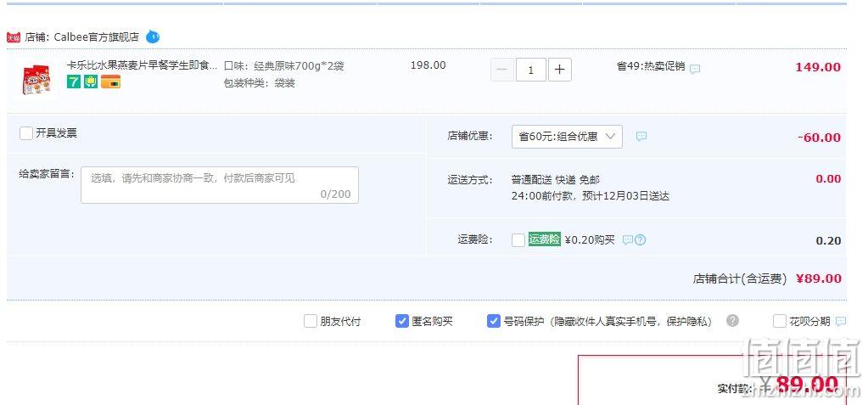The width and height of the screenshot is (868, 405).
Task: Increase quantity with the plus button
Action: tap(560, 70)
